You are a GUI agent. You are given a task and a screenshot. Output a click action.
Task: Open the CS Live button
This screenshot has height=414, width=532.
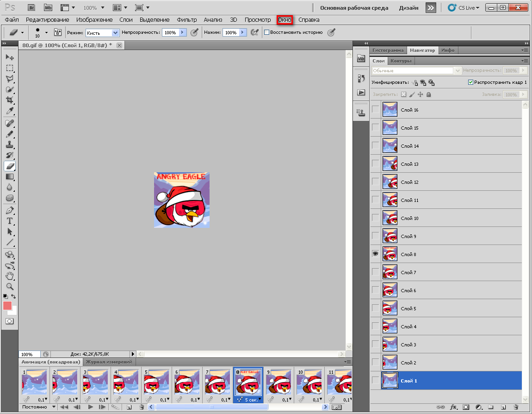click(x=464, y=8)
